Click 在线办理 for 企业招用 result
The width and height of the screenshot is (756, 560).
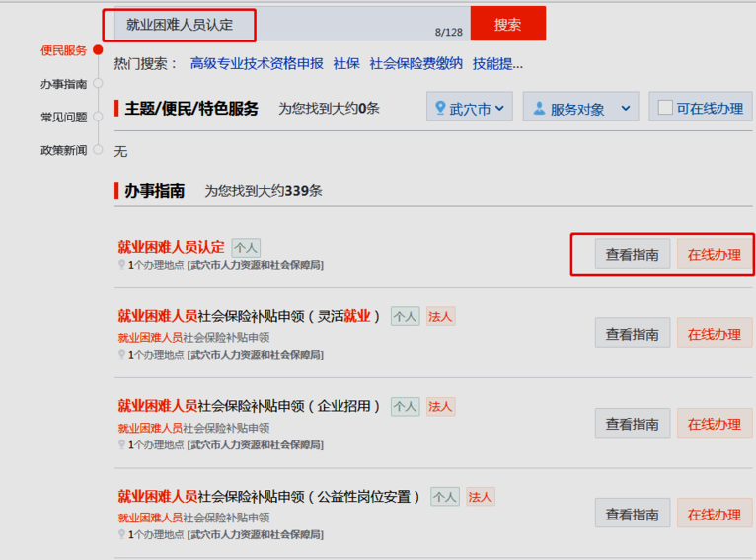coord(714,423)
